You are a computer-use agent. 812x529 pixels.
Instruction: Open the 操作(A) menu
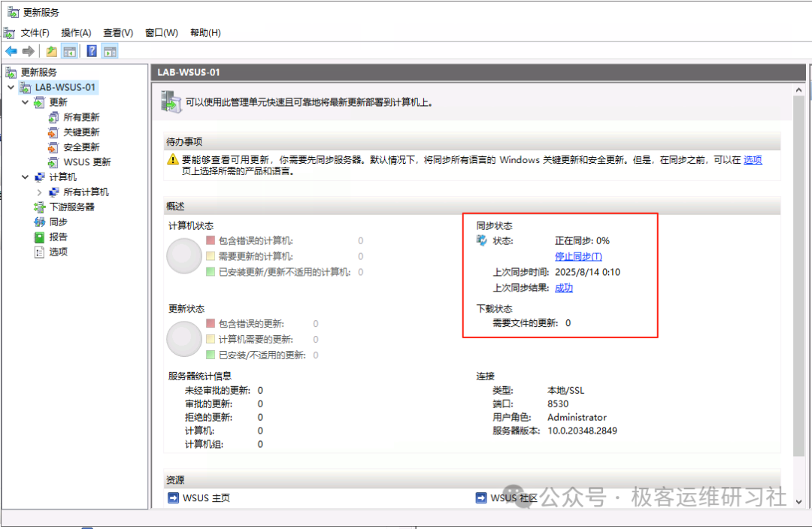pyautogui.click(x=75, y=32)
